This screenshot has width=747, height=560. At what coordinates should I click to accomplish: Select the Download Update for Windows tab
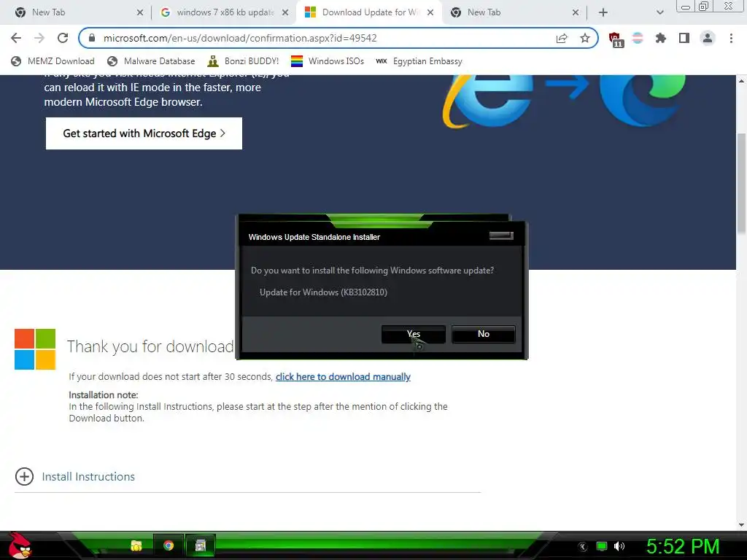(369, 12)
